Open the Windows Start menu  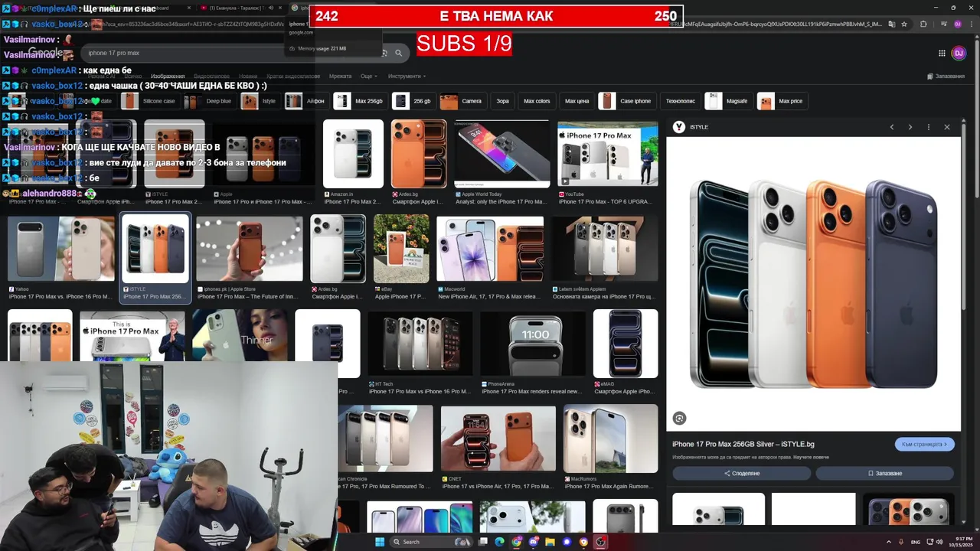pyautogui.click(x=379, y=542)
